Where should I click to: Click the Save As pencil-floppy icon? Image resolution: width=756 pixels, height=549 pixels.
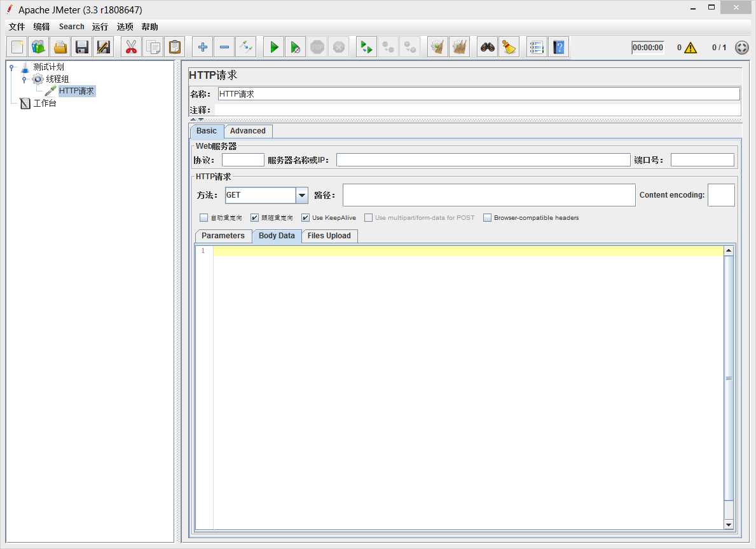[104, 47]
